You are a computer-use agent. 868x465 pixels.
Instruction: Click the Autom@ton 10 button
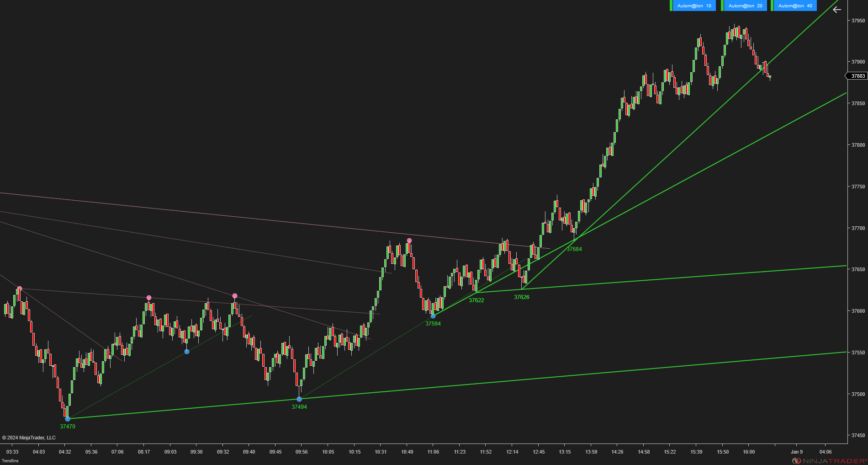tap(694, 5)
